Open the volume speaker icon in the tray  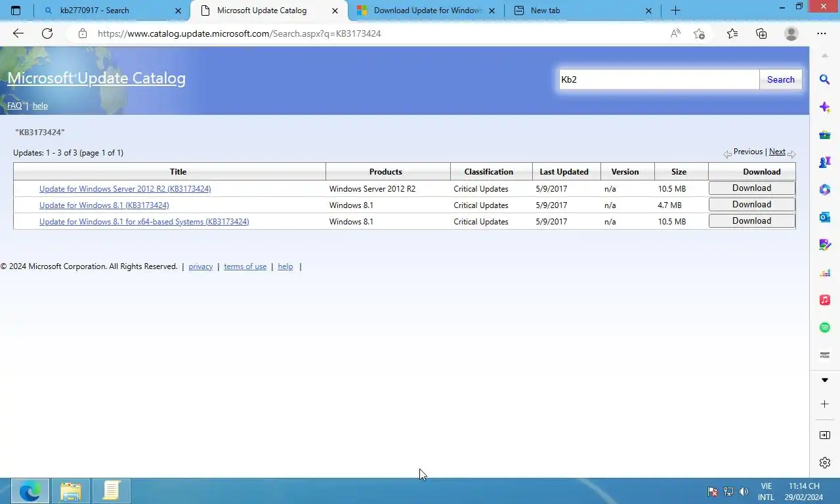pos(744,492)
